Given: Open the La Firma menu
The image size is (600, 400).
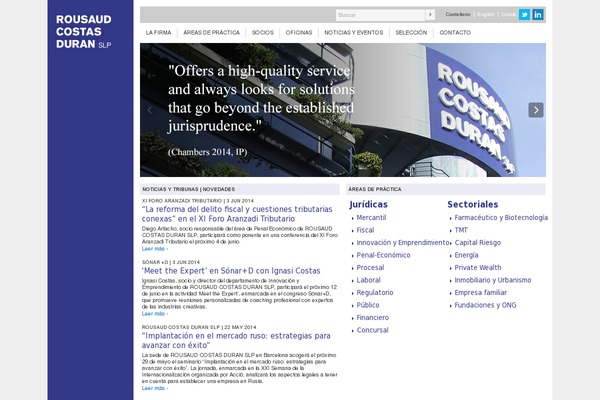Looking at the screenshot, I should (158, 33).
